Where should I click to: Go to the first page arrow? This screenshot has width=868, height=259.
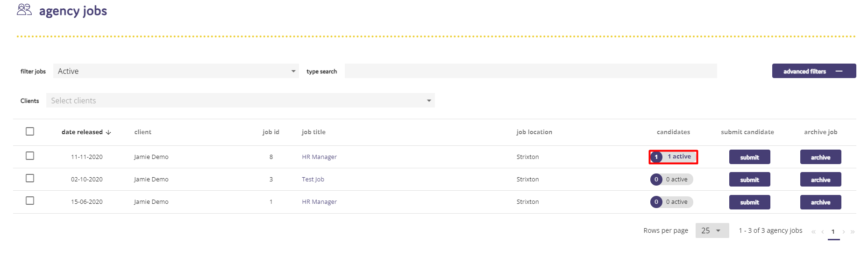813,231
